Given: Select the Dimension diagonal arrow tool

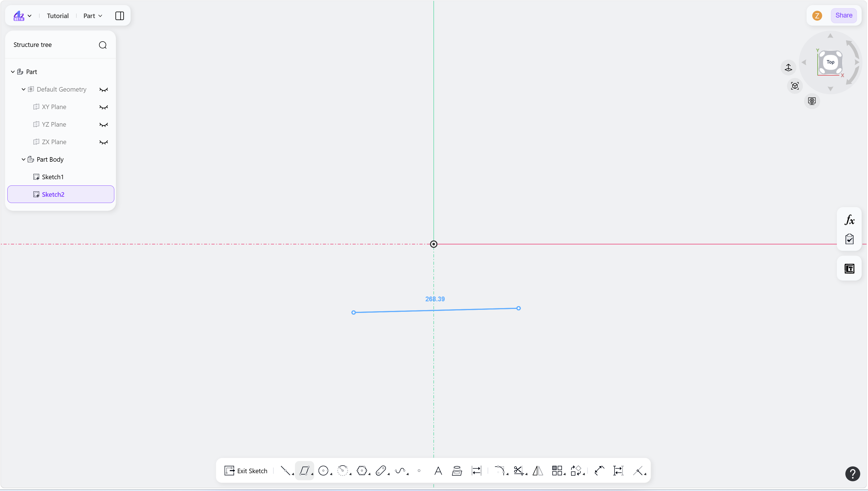Looking at the screenshot, I should click(599, 470).
